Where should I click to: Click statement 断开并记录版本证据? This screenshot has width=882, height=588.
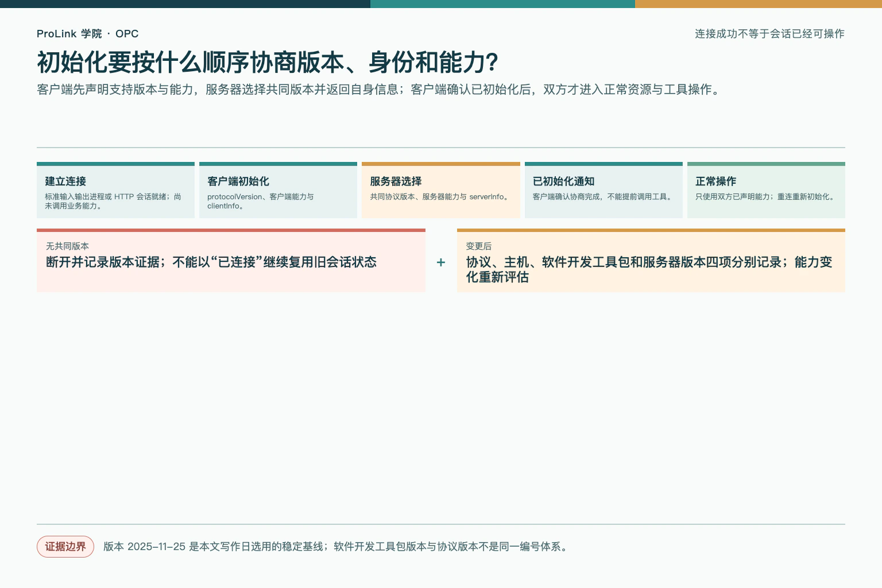pos(211,262)
